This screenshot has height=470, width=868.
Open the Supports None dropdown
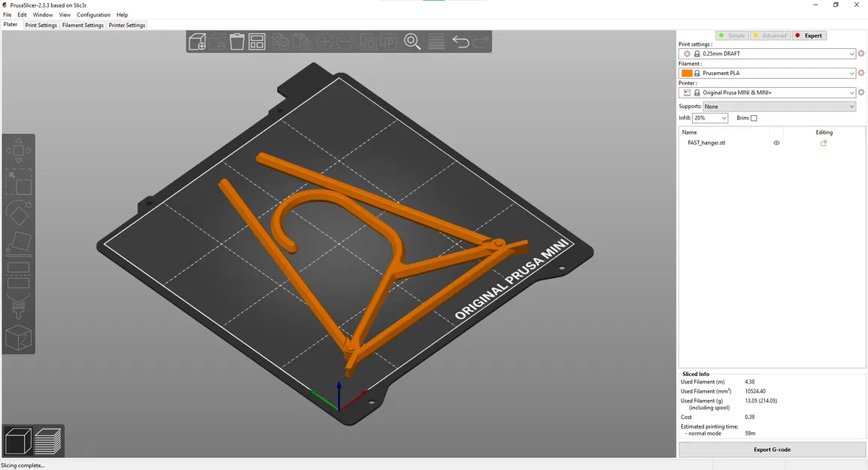[779, 106]
